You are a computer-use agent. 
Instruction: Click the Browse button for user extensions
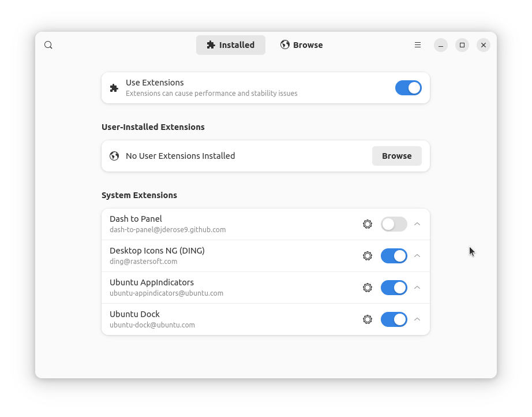pos(396,156)
